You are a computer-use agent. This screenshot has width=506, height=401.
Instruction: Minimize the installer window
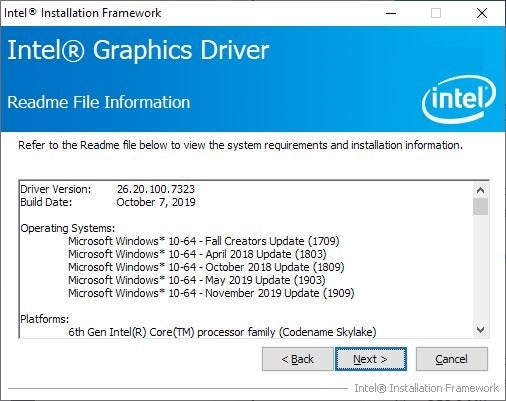click(x=391, y=13)
